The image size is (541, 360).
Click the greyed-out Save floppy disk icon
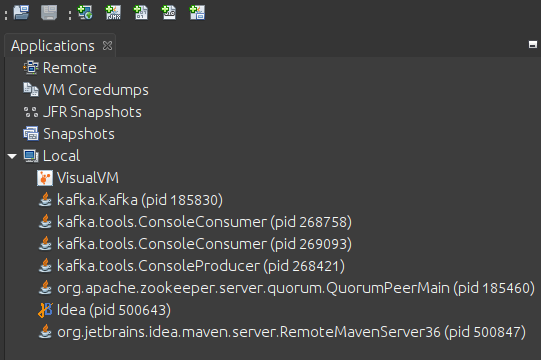(x=49, y=12)
